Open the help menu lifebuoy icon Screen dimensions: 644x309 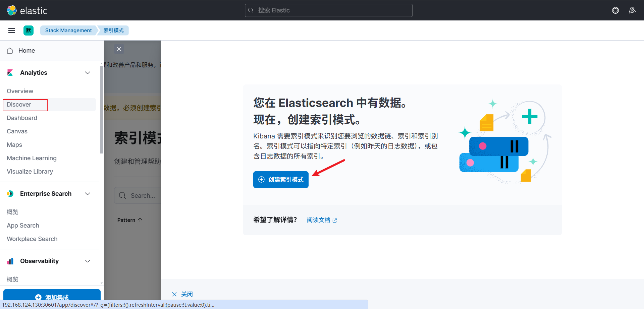tap(615, 10)
